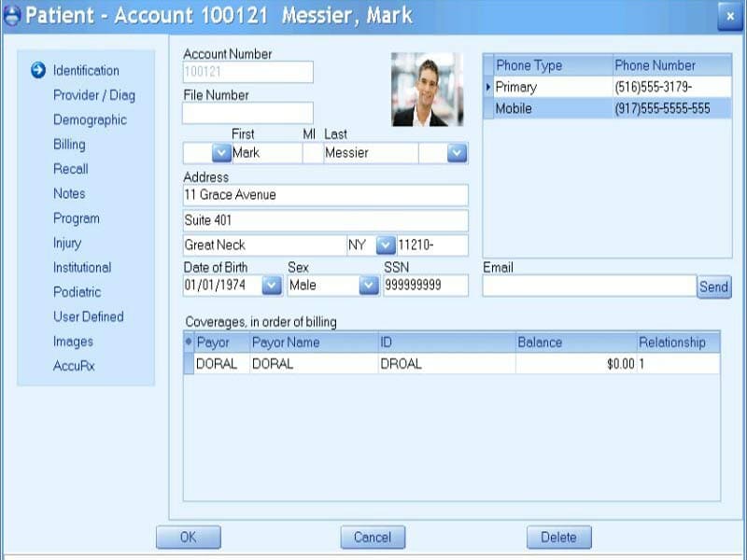Expand the state dropdown showing NY

click(x=384, y=243)
